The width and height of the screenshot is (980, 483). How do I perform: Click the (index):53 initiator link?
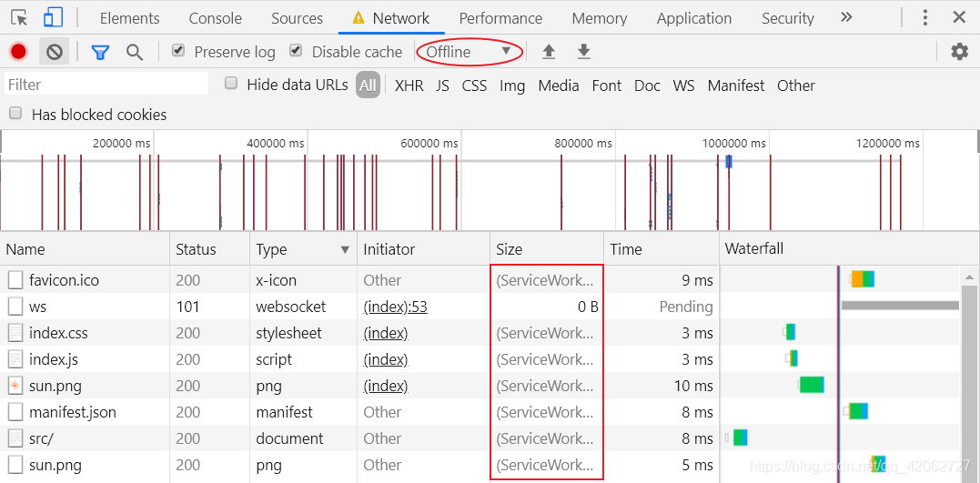point(395,307)
